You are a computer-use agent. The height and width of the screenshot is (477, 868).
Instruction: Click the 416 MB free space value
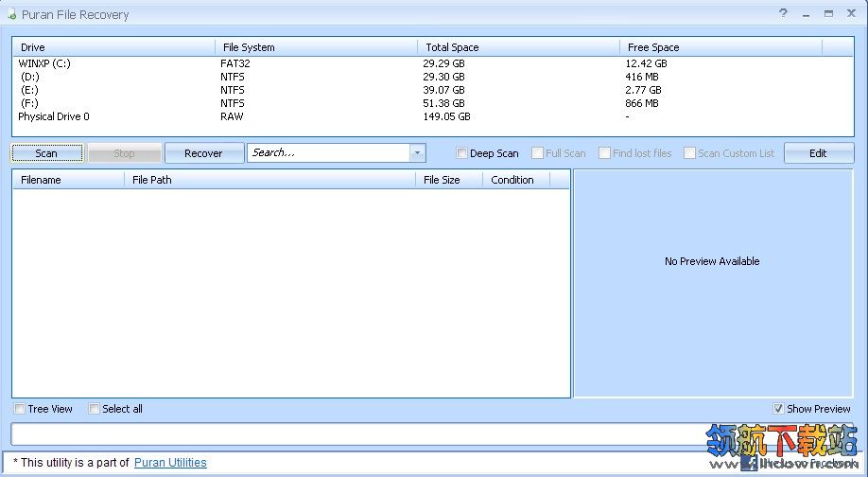[x=642, y=77]
